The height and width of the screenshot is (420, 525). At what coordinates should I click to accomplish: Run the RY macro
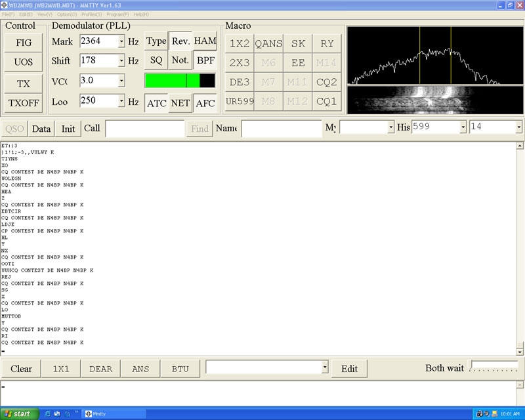point(327,43)
